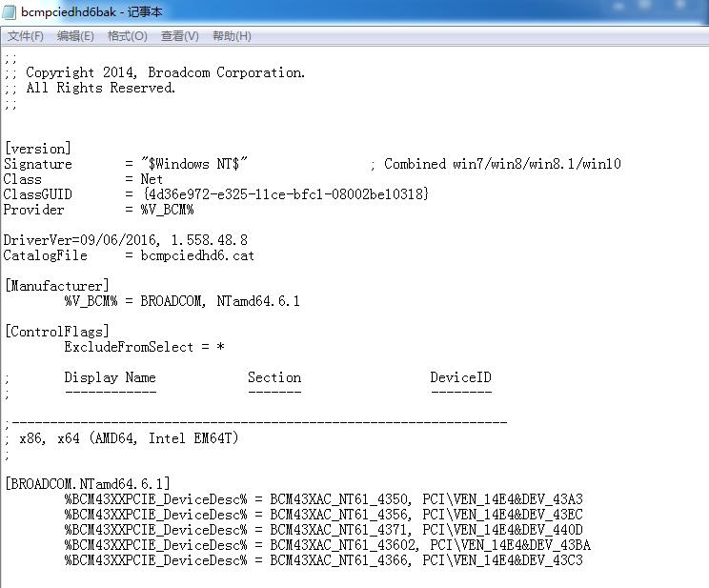Screen dimensions: 709x588
Task: Click the [Manufacturer] section header
Action: (x=57, y=286)
